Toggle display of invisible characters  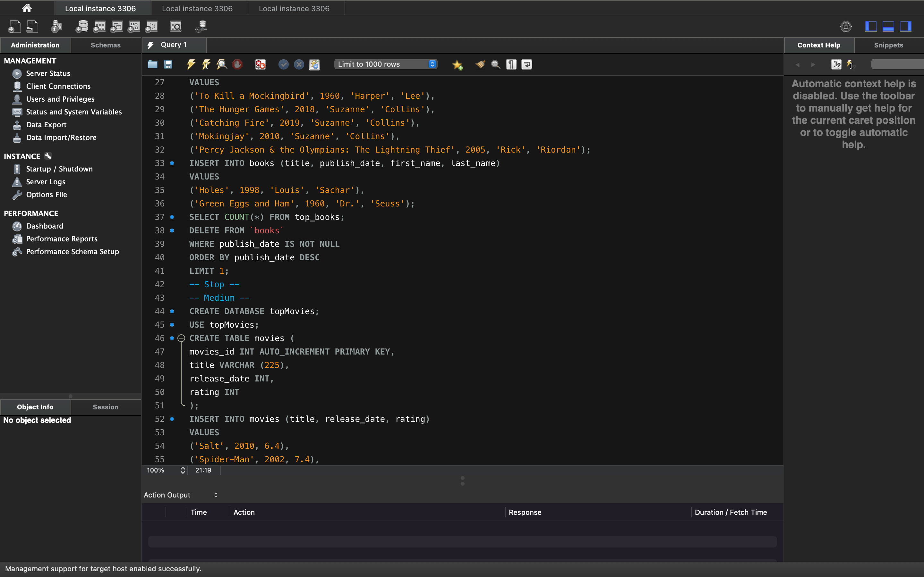pyautogui.click(x=510, y=64)
